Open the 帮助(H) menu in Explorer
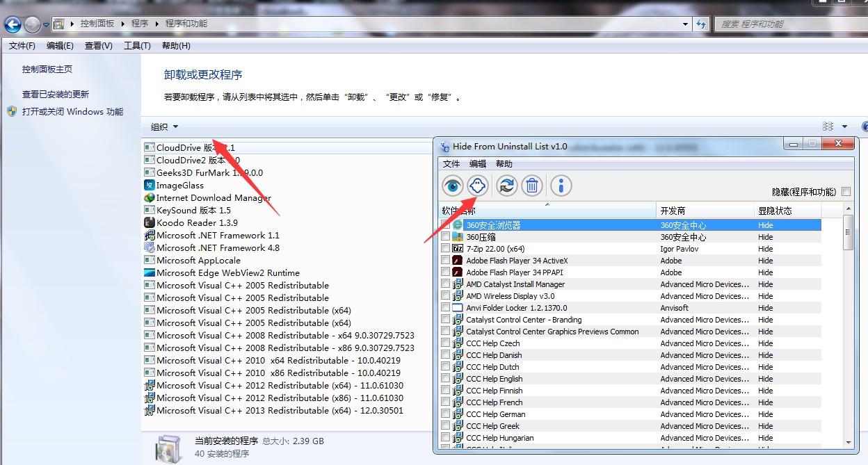Screen dimensions: 868x465 pos(176,46)
